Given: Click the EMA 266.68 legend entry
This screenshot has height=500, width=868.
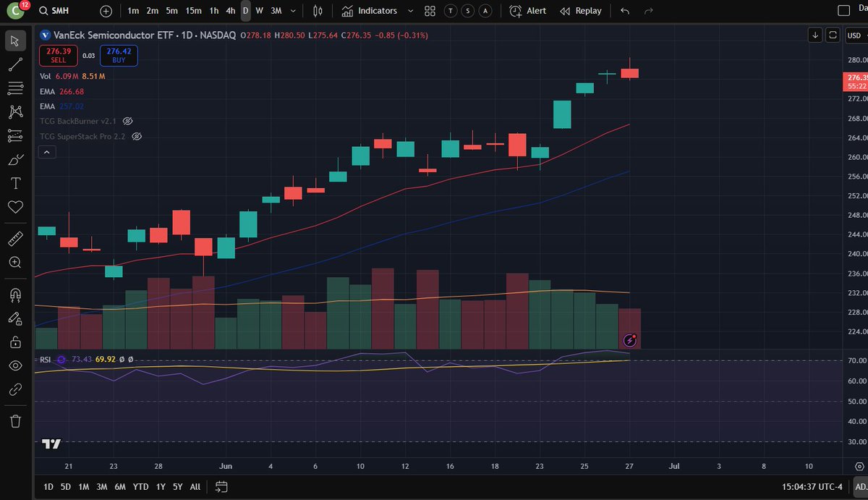Looking at the screenshot, I should pos(61,91).
